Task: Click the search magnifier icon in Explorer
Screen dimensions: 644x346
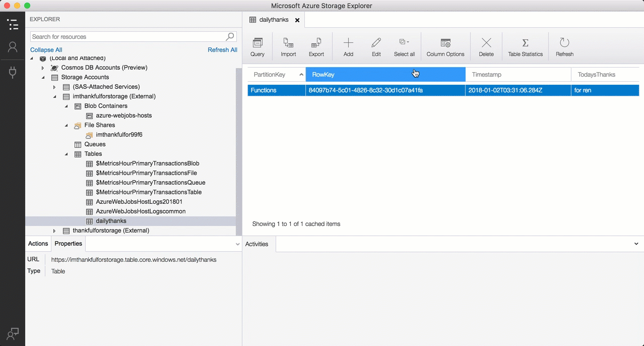Action: click(230, 36)
